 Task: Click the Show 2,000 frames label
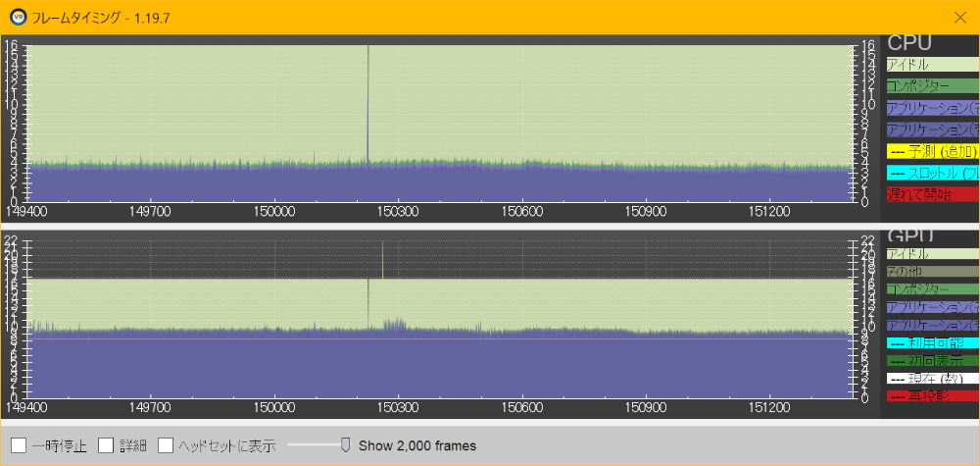(x=417, y=446)
